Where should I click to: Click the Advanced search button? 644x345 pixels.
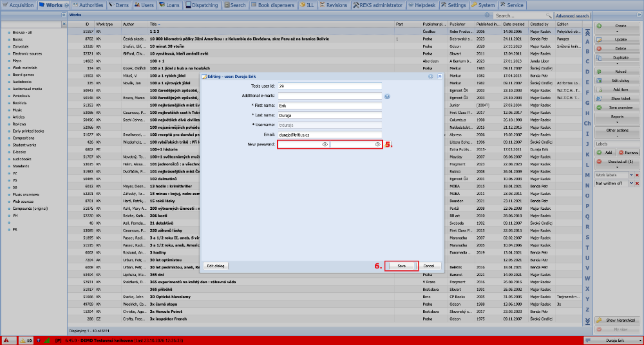(x=572, y=15)
